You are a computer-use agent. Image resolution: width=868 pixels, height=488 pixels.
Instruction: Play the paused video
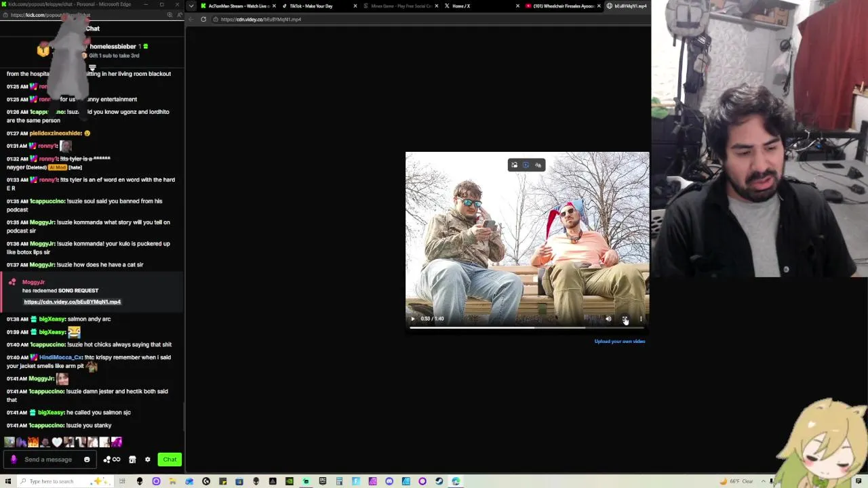412,319
